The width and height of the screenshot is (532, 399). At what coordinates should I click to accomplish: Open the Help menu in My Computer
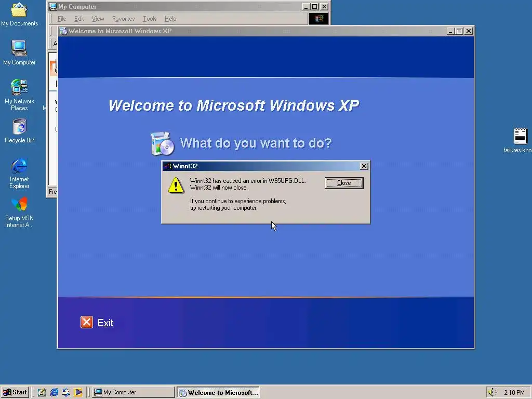pos(170,19)
